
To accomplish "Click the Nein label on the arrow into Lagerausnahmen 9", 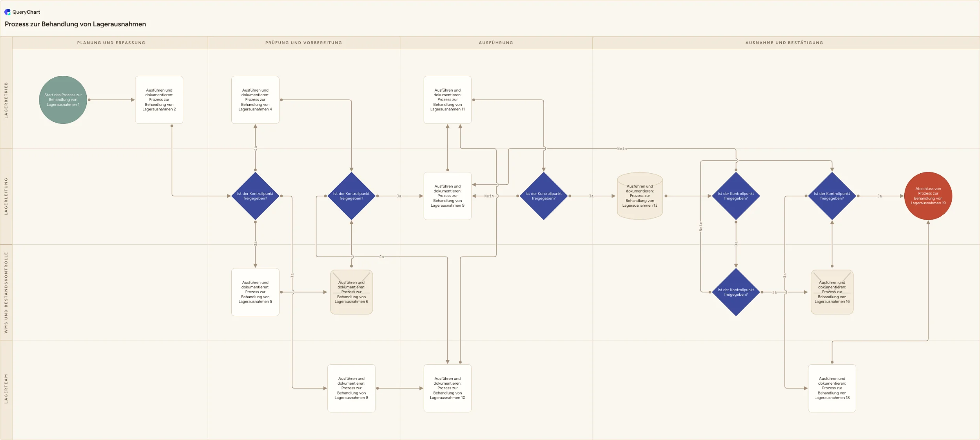I will tap(489, 196).
